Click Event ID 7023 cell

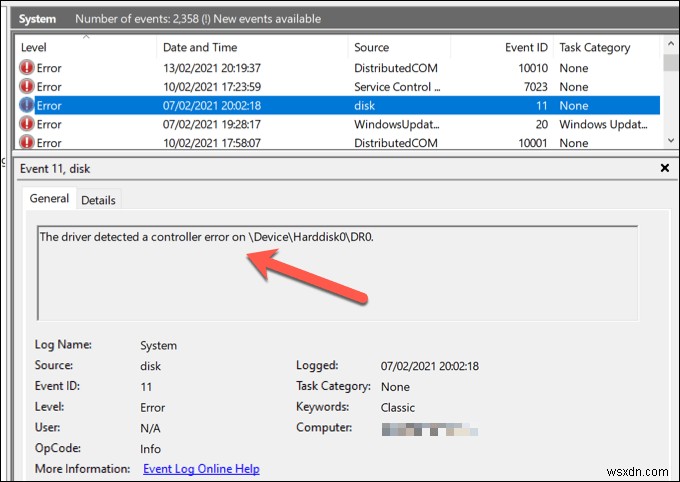click(x=536, y=87)
